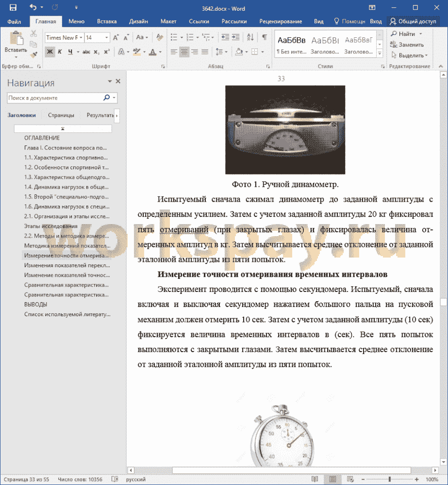Toggle Bold (Ж) formatting

tap(50, 52)
